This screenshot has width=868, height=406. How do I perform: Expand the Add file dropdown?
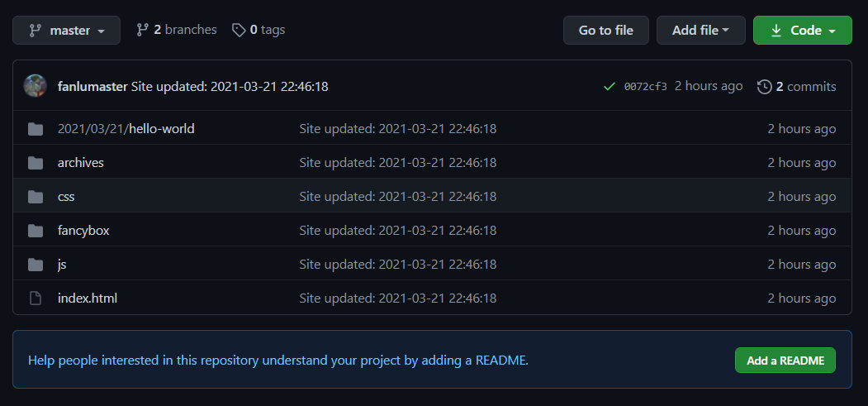[700, 31]
